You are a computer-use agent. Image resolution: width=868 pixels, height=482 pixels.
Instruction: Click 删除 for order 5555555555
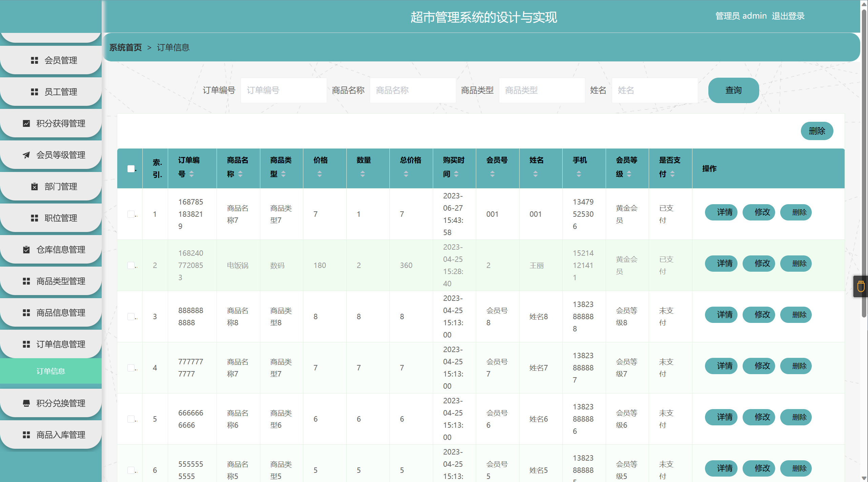[796, 468]
